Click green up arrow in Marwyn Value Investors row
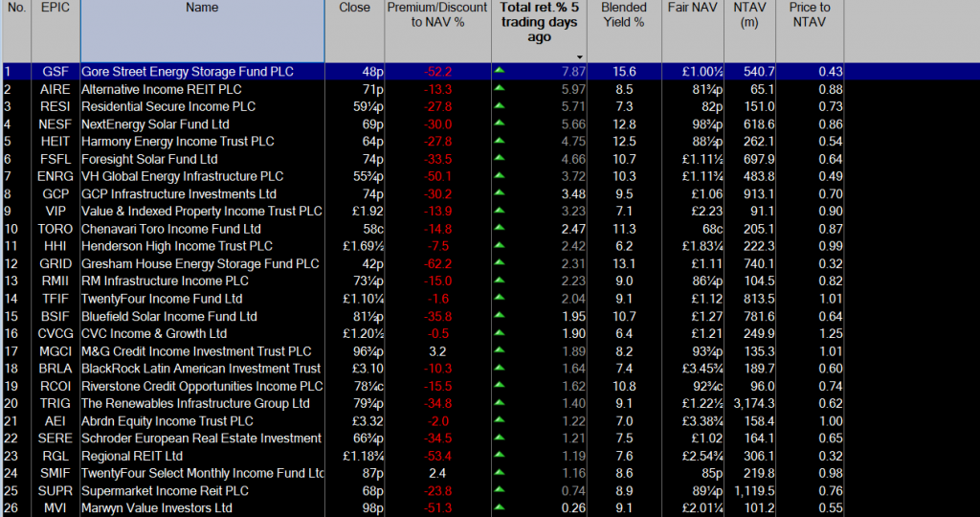 (500, 507)
